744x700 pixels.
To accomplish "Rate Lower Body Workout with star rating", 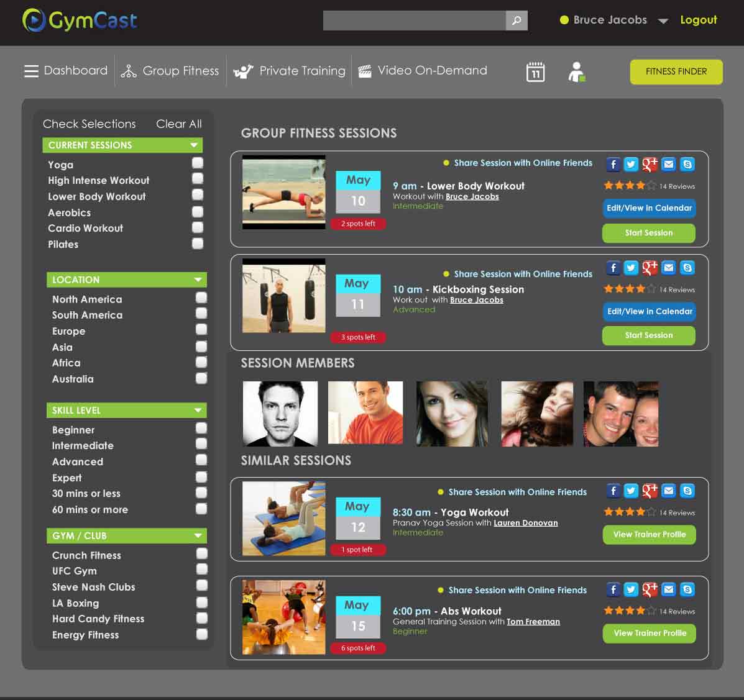I will 630,186.
